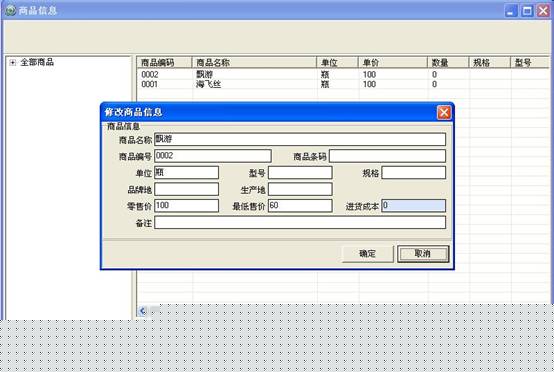Expand the 全部商品 tree node

(x=13, y=63)
